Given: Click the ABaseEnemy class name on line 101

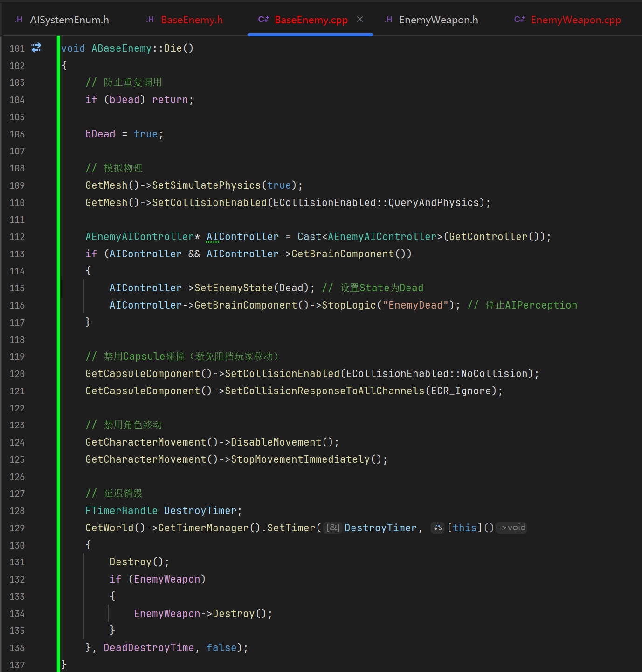Looking at the screenshot, I should pyautogui.click(x=122, y=48).
